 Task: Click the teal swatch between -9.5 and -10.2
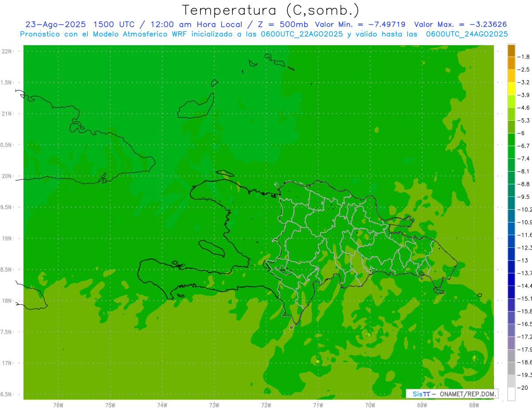coord(511,203)
